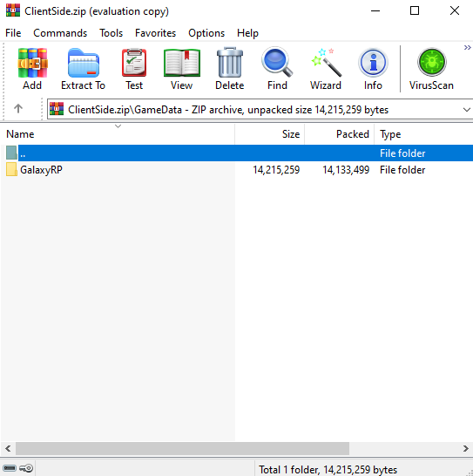Expand the address bar path dropdown
The width and height of the screenshot is (473, 476).
click(467, 110)
